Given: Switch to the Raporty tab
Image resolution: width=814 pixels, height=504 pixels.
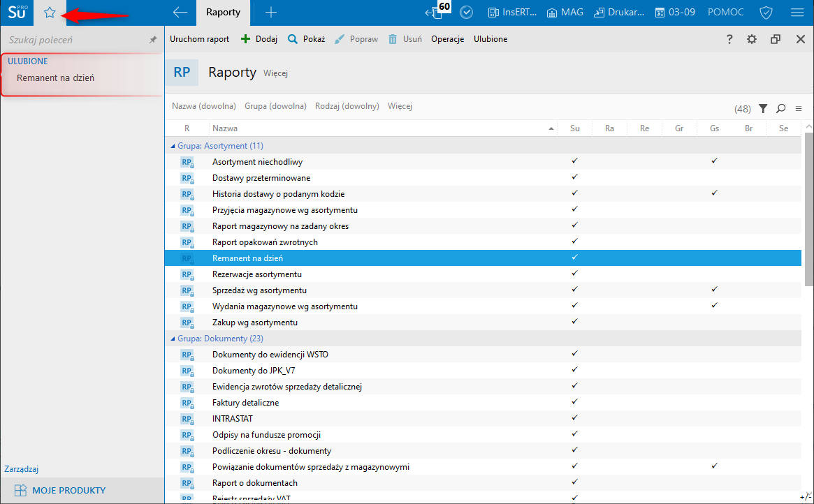Looking at the screenshot, I should pos(223,13).
